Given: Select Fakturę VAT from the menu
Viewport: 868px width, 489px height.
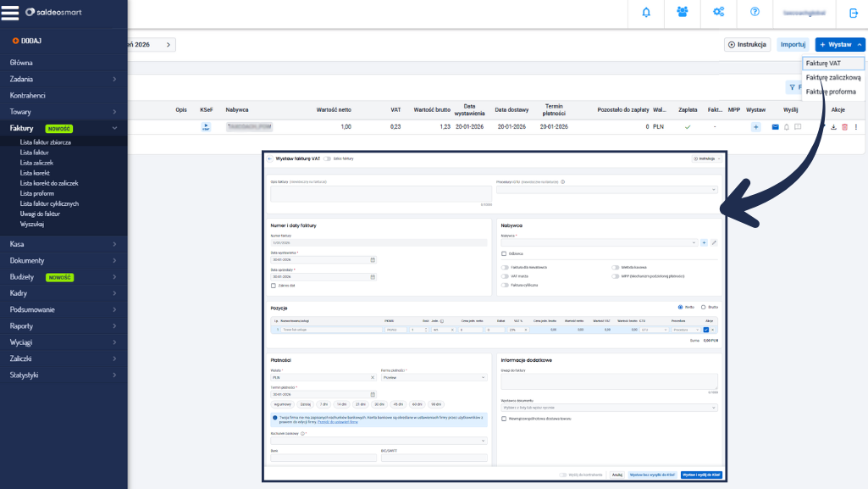Looking at the screenshot, I should [x=823, y=64].
